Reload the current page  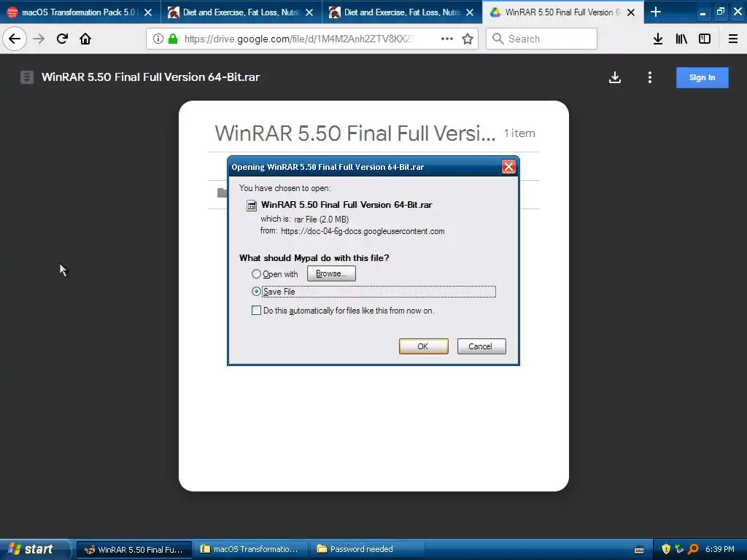[x=62, y=39]
